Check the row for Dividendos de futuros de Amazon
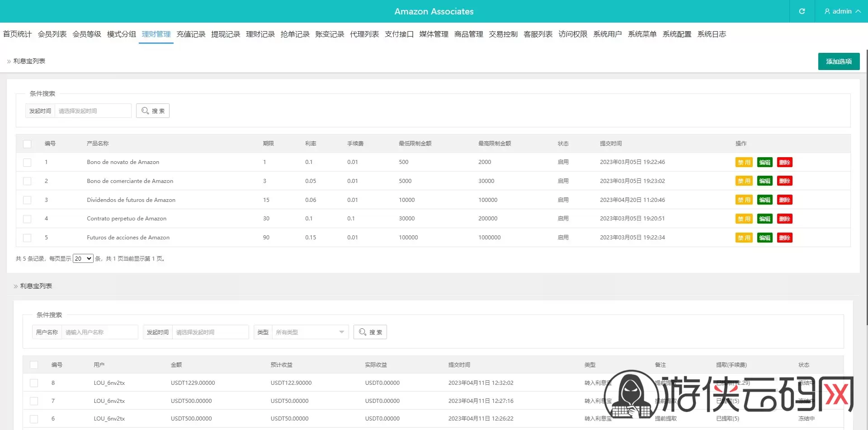This screenshot has width=868, height=430. (27, 200)
